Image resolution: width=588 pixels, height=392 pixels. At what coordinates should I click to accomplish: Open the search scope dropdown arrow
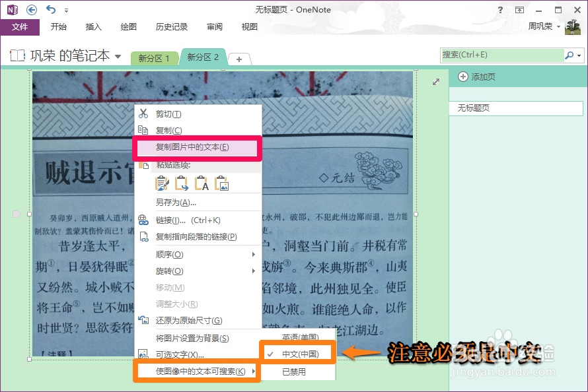click(x=579, y=56)
